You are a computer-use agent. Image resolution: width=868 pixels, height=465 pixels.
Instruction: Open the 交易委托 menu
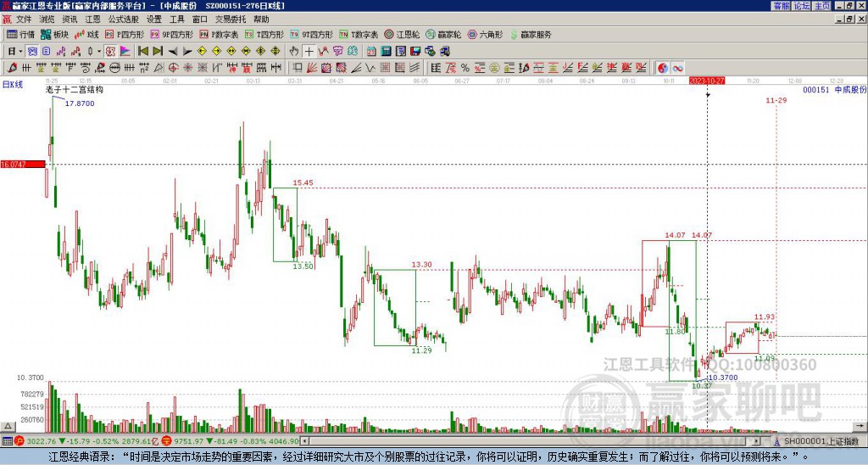[x=231, y=20]
